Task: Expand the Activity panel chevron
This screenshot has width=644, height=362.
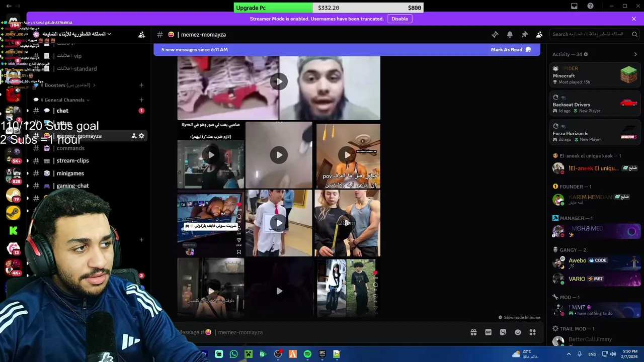Action: click(635, 54)
